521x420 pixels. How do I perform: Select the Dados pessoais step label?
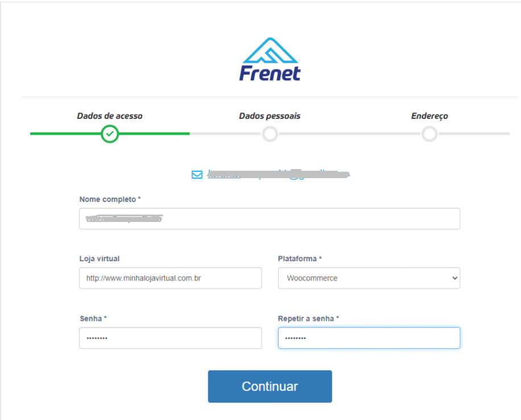point(270,116)
